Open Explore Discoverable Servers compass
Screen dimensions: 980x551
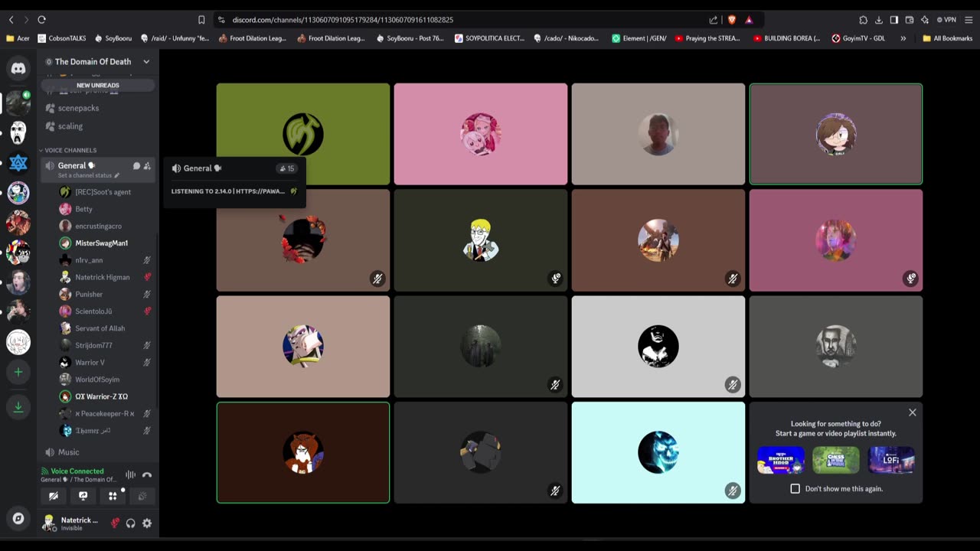18,519
